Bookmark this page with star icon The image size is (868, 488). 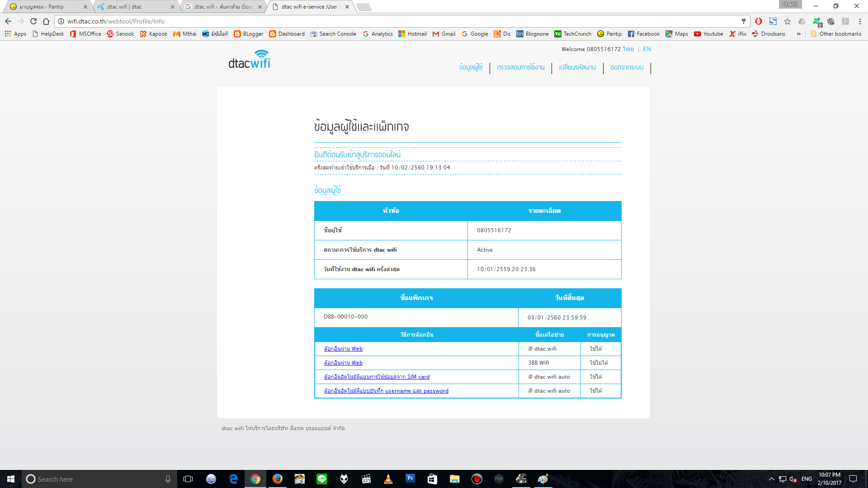(x=788, y=21)
